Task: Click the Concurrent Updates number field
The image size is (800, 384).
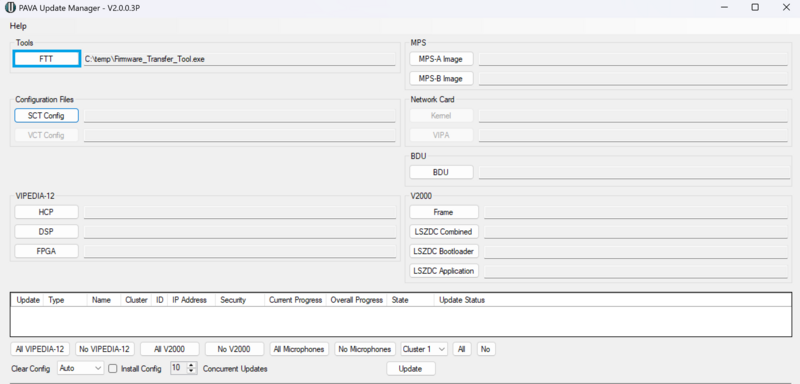Action: [x=179, y=368]
